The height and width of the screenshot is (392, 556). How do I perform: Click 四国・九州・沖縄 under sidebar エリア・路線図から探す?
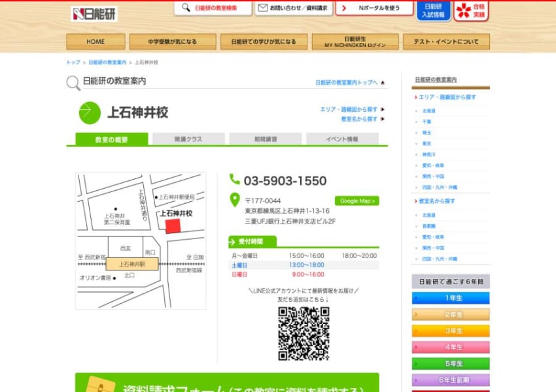(440, 188)
